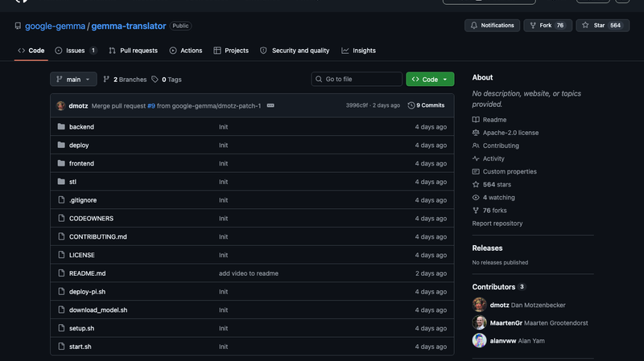Click the fork count badge 76
This screenshot has width=644, height=361.
(560, 26)
